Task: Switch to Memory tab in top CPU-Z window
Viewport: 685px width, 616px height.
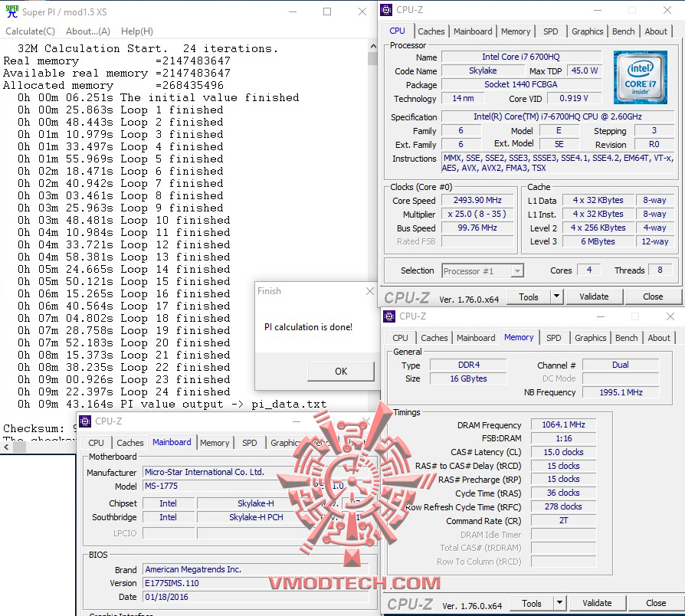Action: pos(516,31)
